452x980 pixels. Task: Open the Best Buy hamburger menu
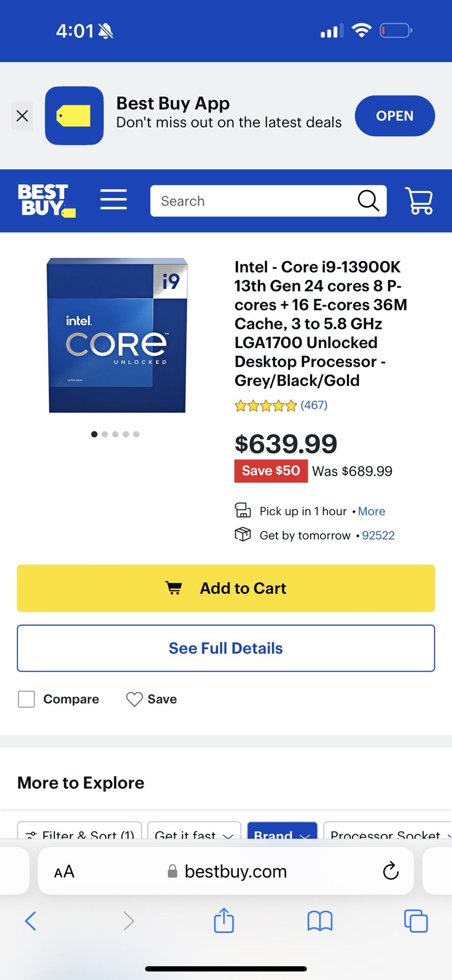click(x=113, y=200)
